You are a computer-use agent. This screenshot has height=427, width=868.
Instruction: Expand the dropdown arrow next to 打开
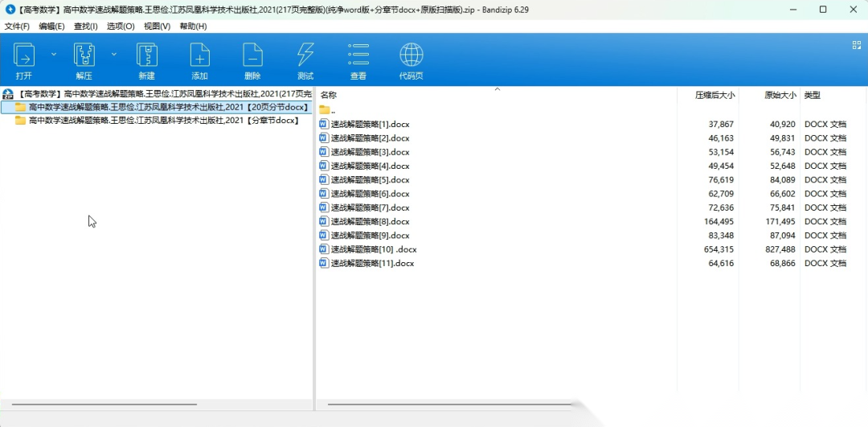[x=54, y=54]
